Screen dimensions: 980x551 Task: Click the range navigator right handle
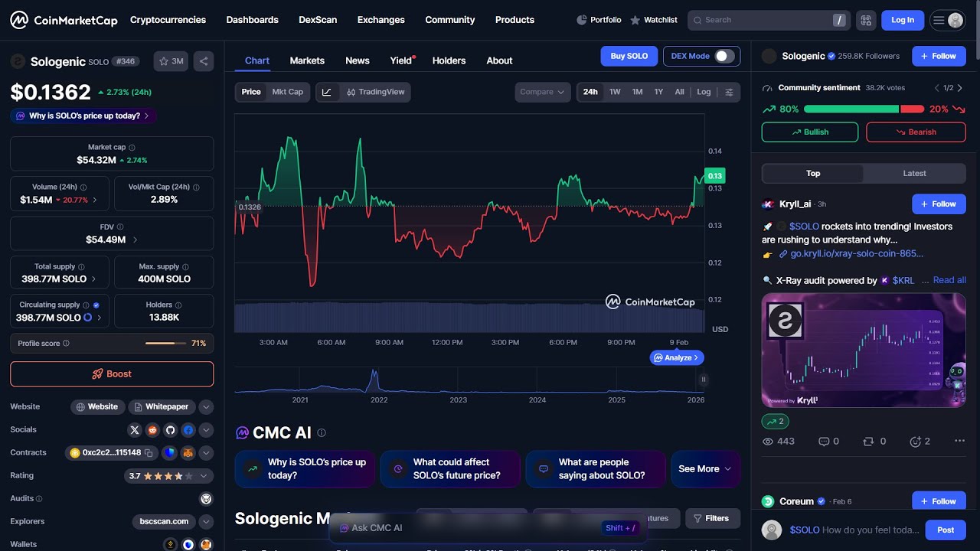click(x=703, y=380)
